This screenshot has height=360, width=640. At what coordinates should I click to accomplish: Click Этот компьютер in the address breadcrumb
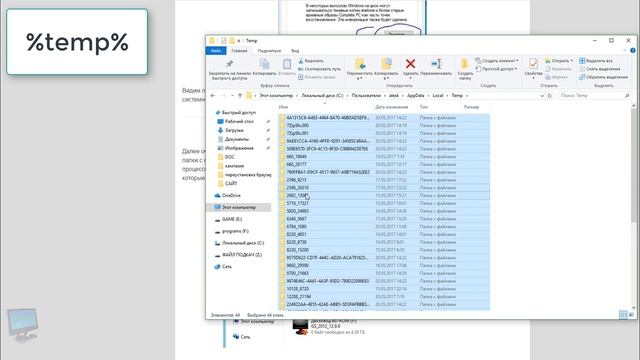pyautogui.click(x=276, y=96)
